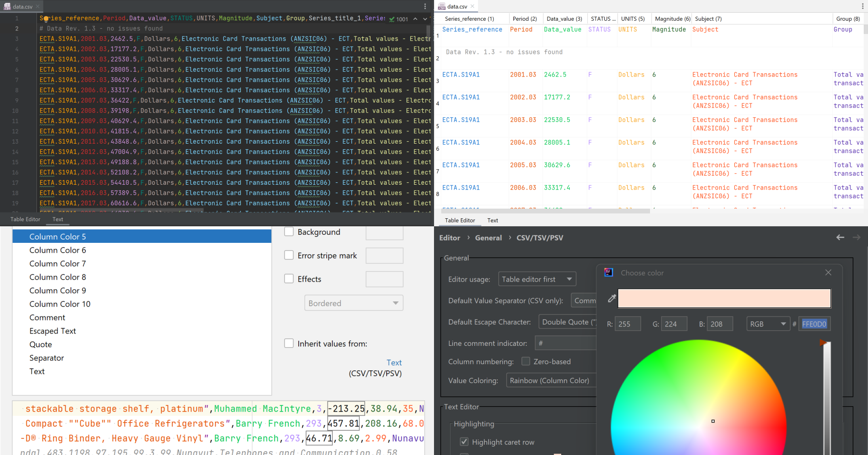868x455 pixels.
Task: Click the horizontal scrollbar of the table editor
Action: pos(546,211)
